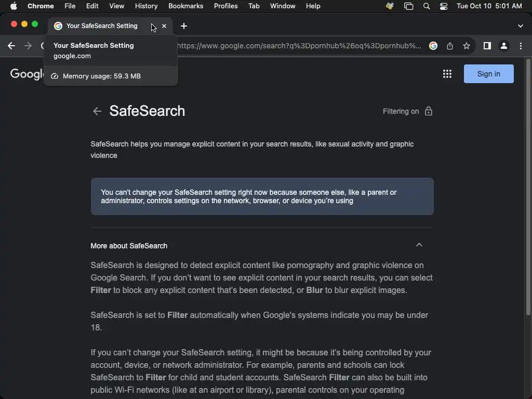
Task: Open the Bookmarks menu
Action: pos(185,6)
